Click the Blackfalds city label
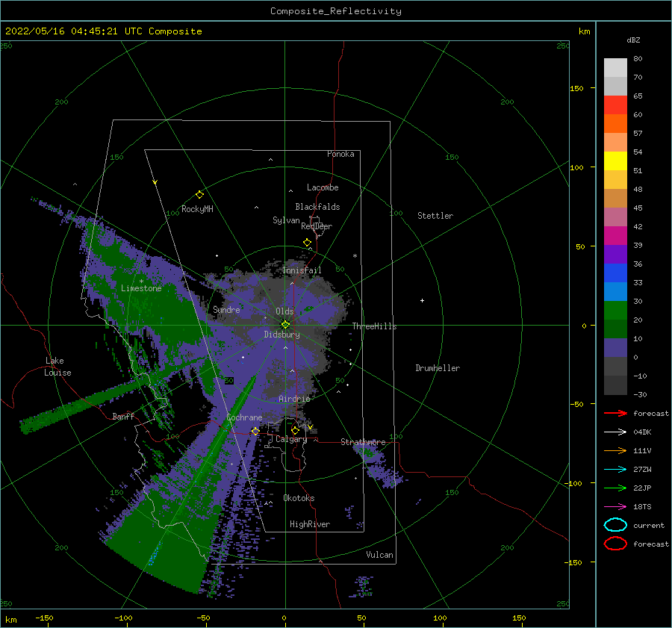The width and height of the screenshot is (672, 628). (317, 207)
